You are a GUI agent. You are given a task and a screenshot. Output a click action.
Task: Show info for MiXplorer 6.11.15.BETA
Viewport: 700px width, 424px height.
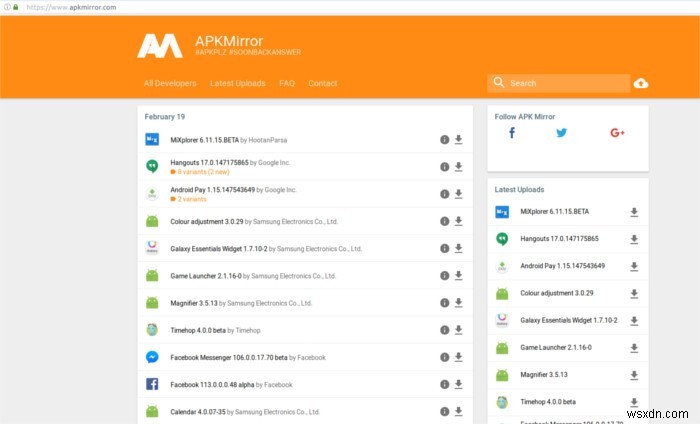pos(444,140)
